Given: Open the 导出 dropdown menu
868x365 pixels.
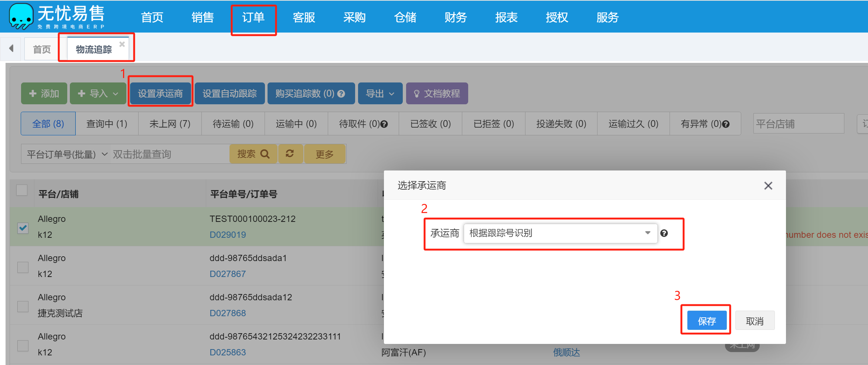Looking at the screenshot, I should [x=380, y=94].
